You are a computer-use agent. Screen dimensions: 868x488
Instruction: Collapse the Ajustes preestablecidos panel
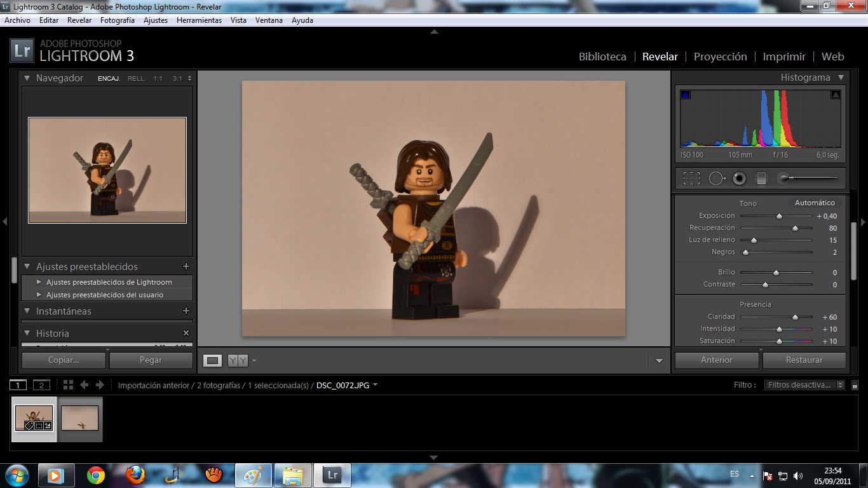(x=27, y=267)
